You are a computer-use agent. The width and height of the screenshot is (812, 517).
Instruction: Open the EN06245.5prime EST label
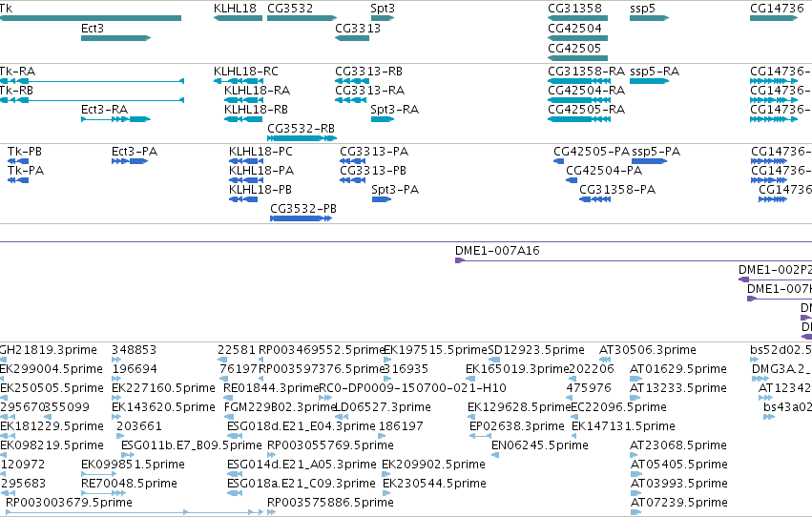coord(540,446)
